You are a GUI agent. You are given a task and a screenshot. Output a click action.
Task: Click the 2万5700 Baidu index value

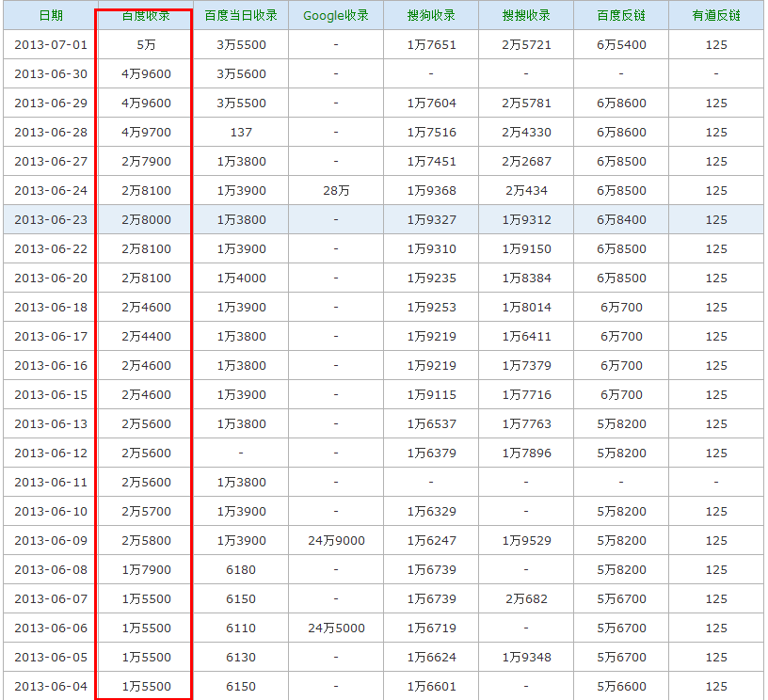(x=146, y=512)
